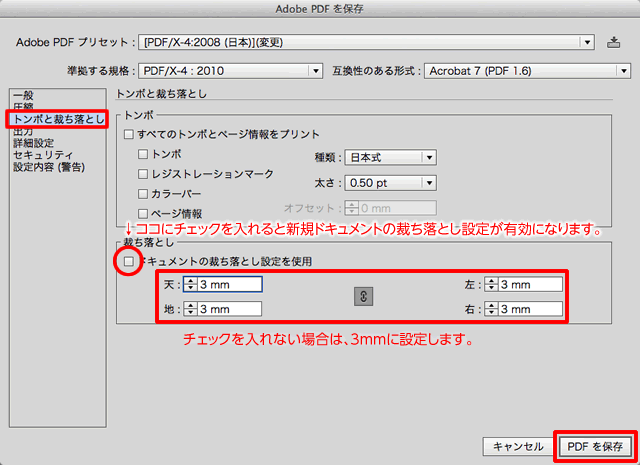The image size is (640, 465).
Task: Check the トンボ checkbox
Action: tap(143, 154)
